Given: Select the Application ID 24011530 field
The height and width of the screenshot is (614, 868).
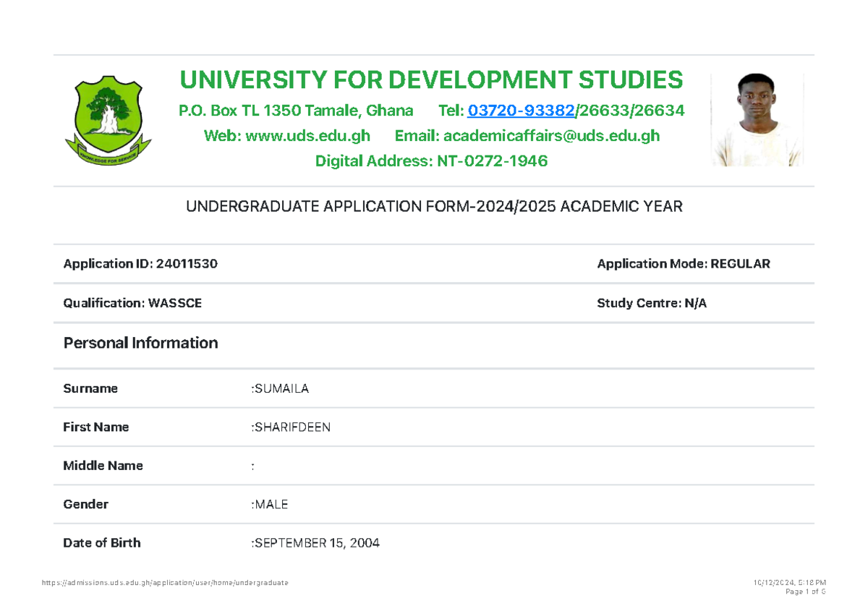Looking at the screenshot, I should [x=140, y=264].
